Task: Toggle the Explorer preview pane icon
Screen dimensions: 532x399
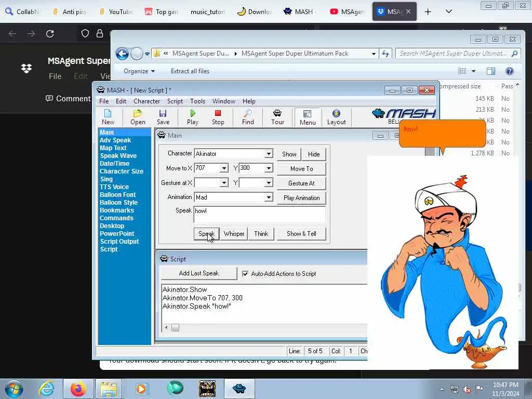Action: (490, 71)
